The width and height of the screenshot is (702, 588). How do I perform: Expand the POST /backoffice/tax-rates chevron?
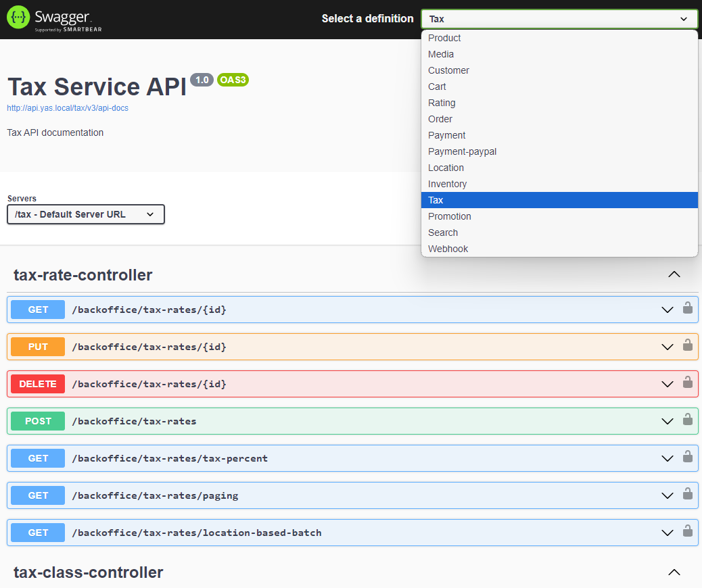668,421
